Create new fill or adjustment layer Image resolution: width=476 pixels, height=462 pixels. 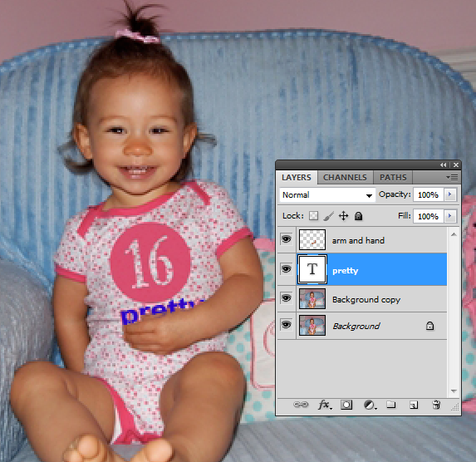pyautogui.click(x=370, y=405)
